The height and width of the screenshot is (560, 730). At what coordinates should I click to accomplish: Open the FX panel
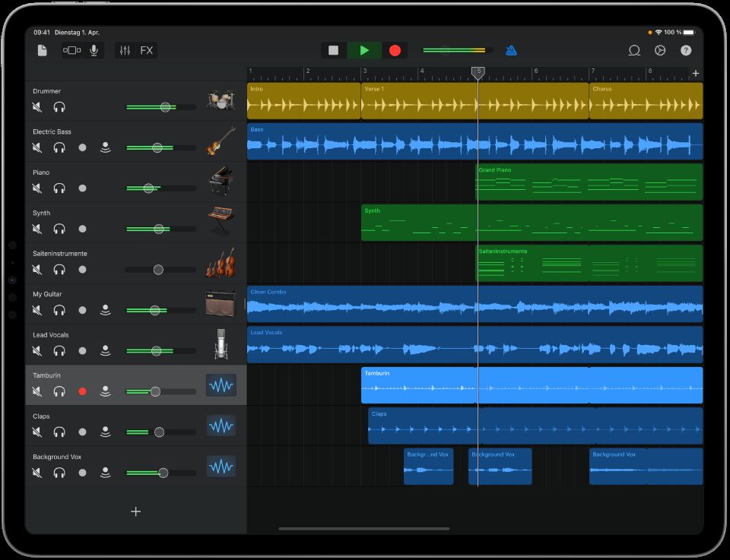(x=147, y=50)
